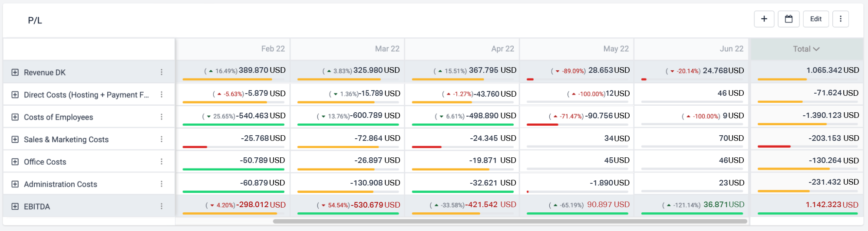Expand the Sales & Marketing Costs row
This screenshot has height=231, width=868.
[15, 139]
